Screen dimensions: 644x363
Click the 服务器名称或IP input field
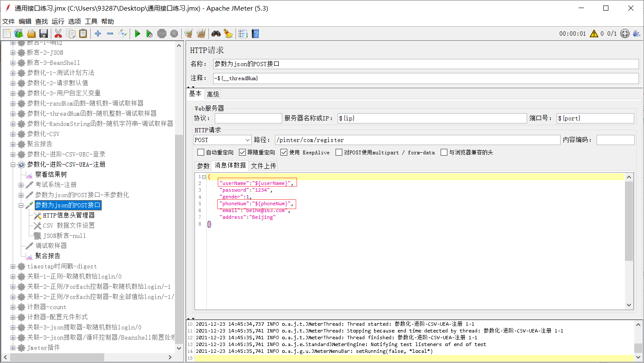[x=432, y=118]
